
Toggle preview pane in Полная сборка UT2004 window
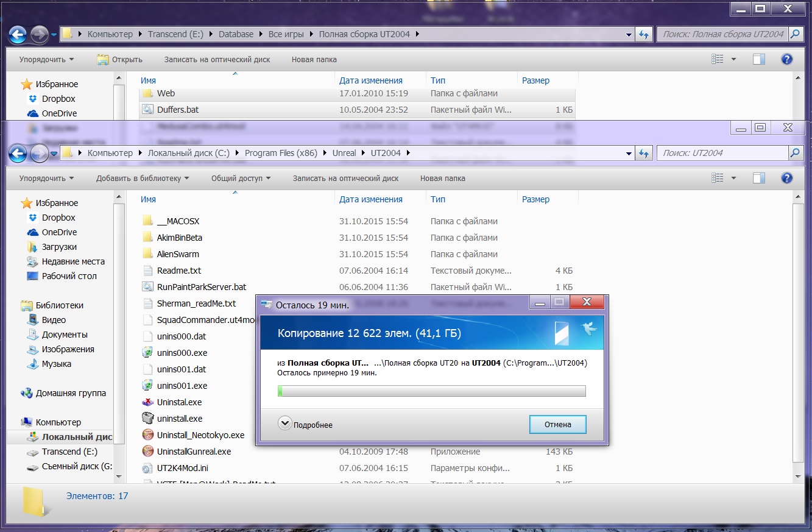click(758, 59)
